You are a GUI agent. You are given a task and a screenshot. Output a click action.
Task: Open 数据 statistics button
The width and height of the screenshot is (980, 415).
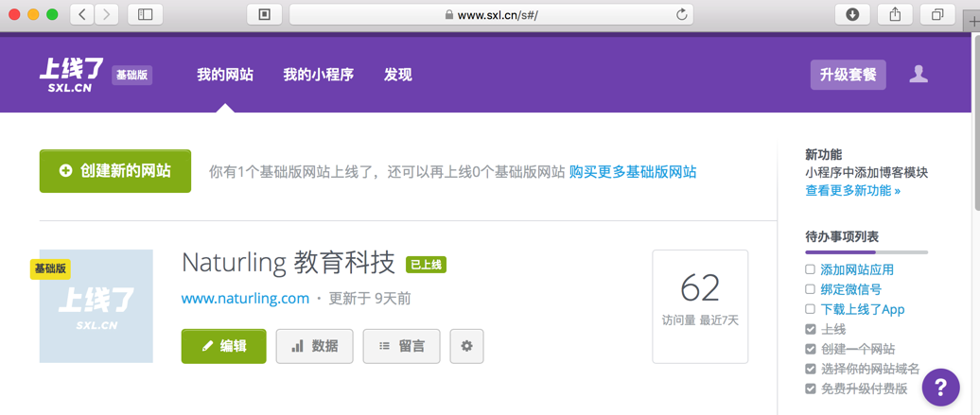coord(314,346)
